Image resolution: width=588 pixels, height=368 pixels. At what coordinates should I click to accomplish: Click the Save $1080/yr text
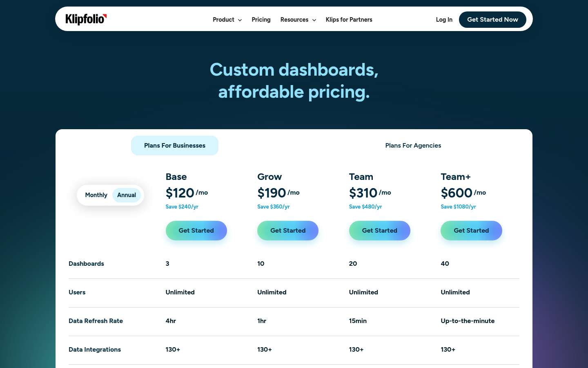(x=458, y=207)
